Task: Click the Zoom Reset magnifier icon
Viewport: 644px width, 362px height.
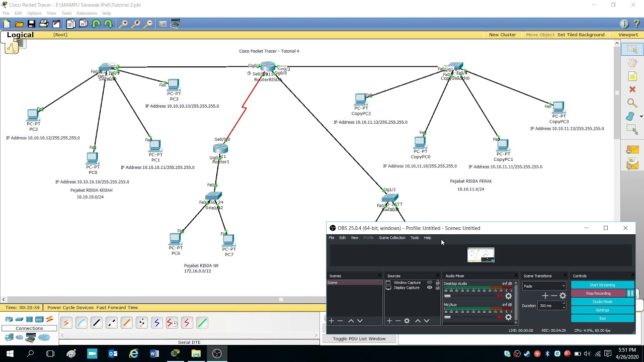Action: point(136,24)
